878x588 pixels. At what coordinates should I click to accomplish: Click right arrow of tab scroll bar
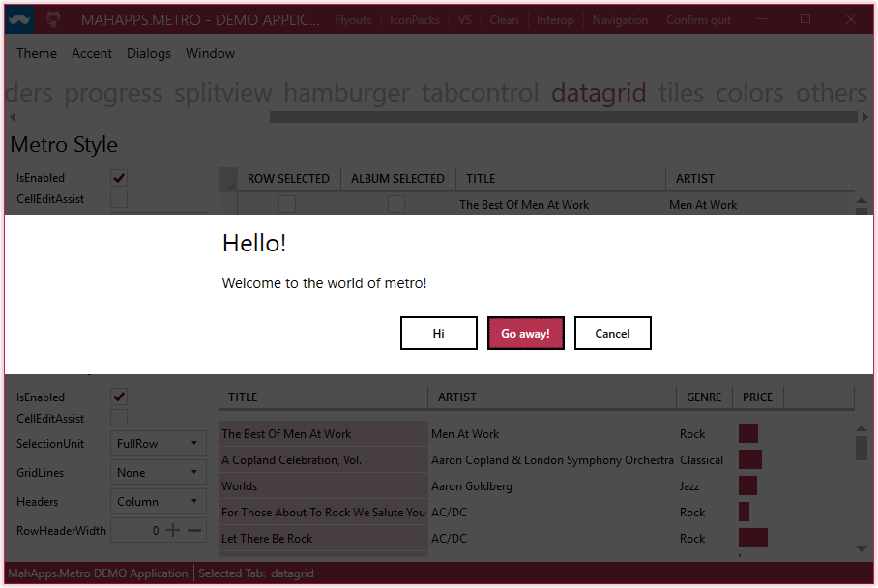click(x=865, y=117)
